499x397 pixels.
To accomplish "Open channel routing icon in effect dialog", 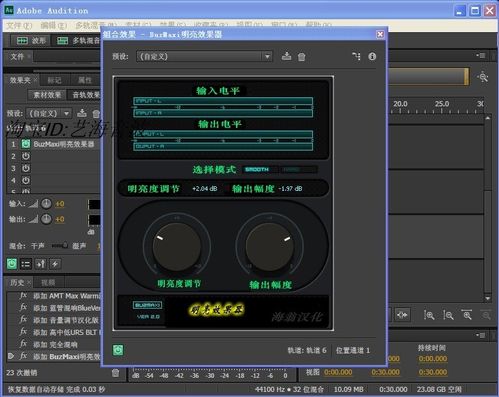I will [356, 56].
